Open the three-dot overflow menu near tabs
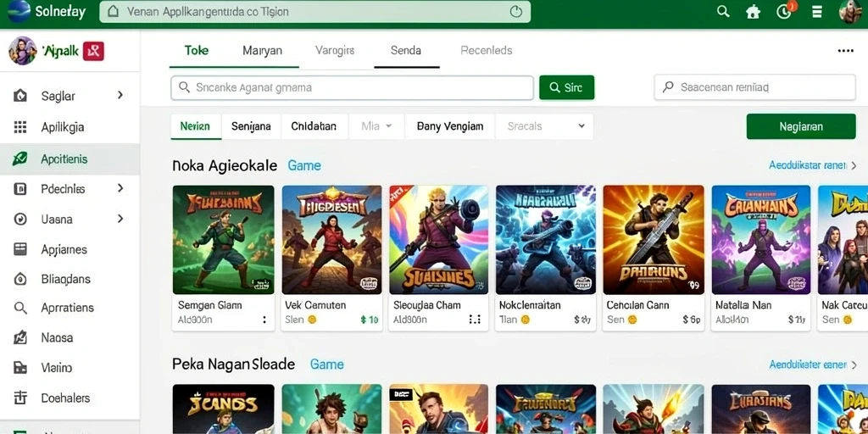 (845, 51)
